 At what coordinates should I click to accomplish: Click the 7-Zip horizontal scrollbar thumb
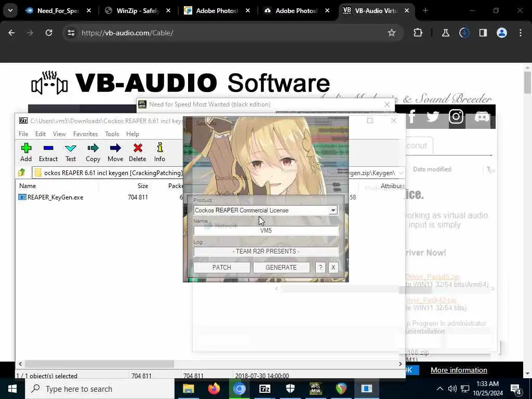pyautogui.click(x=99, y=364)
